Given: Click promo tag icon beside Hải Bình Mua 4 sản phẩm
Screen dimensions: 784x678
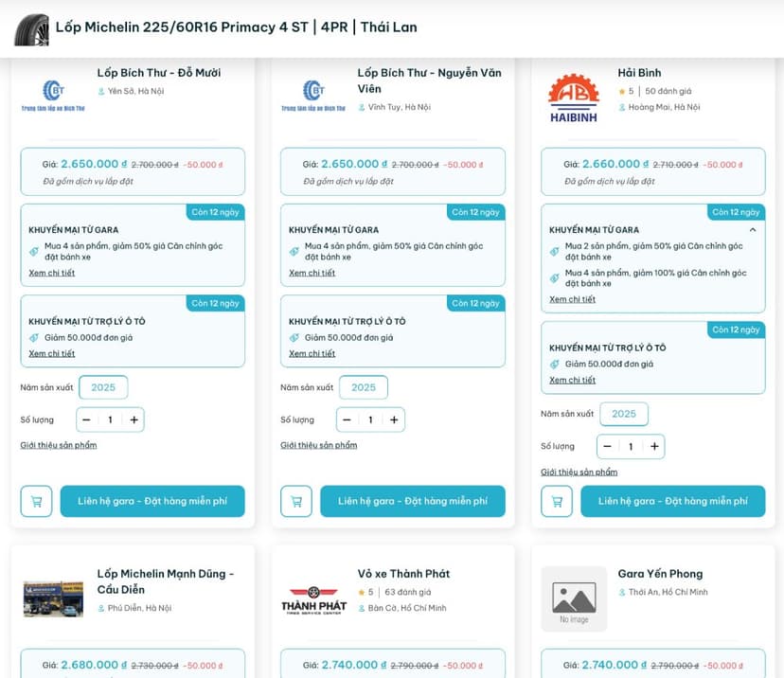Looking at the screenshot, I should (x=555, y=278).
